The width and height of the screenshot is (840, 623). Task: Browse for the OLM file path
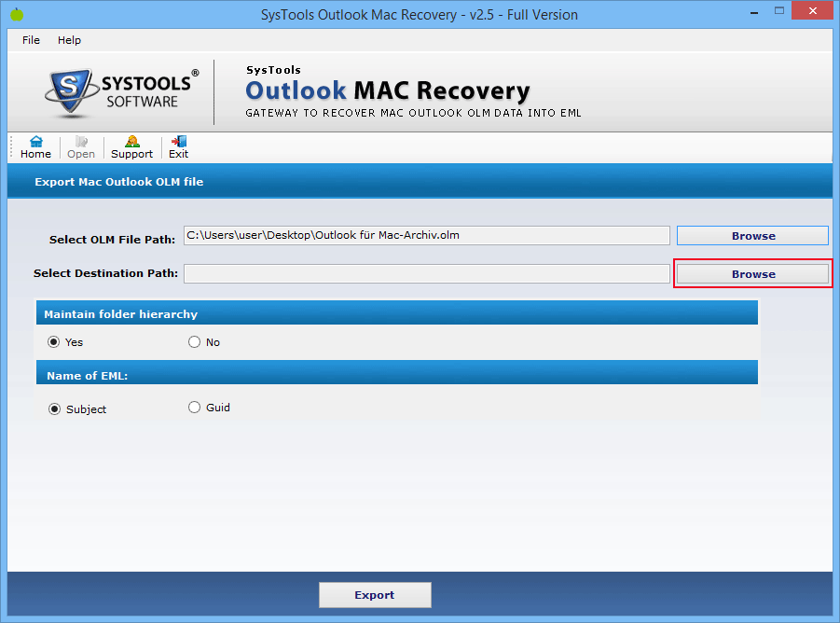[752, 236]
